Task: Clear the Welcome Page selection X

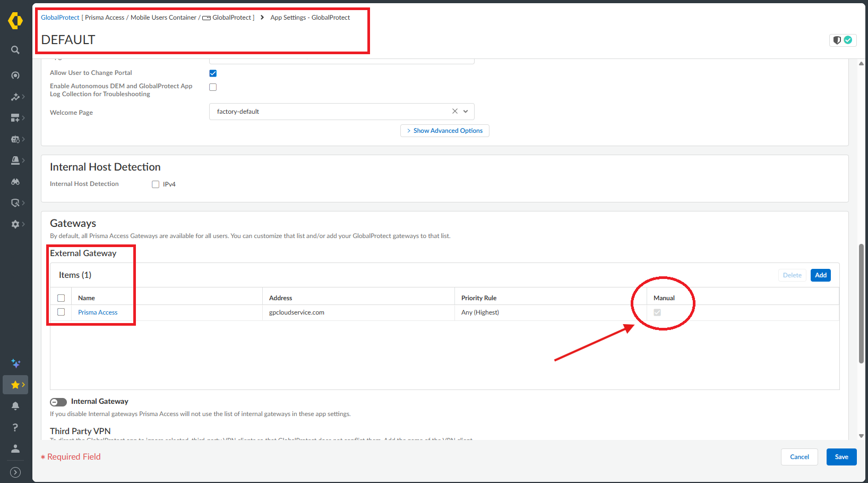Action: point(454,111)
